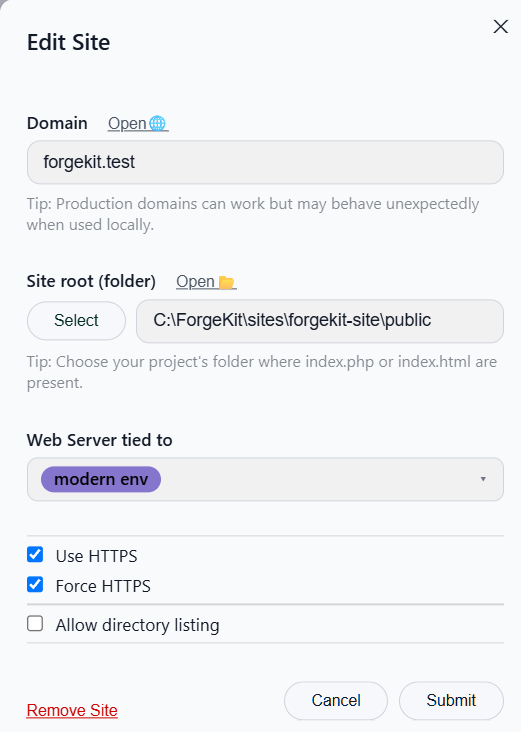The image size is (521, 732).
Task: Click the Force HTTPS label text
Action: 103,586
